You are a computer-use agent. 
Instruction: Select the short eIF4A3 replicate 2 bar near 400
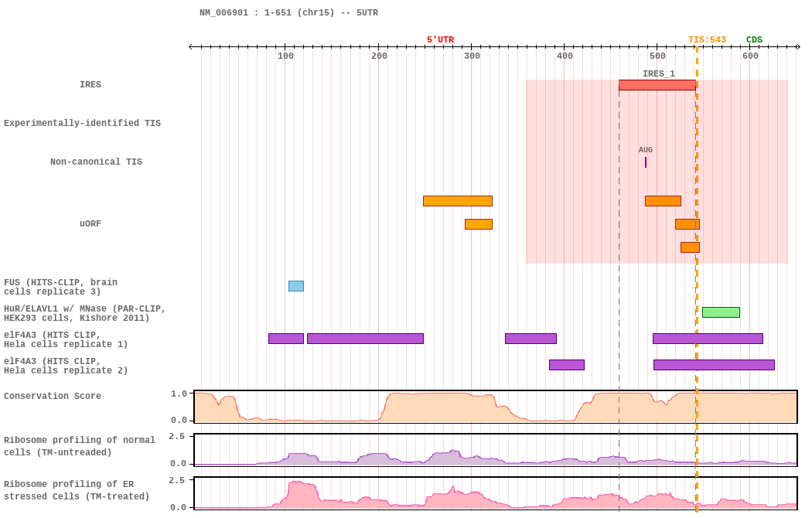tap(566, 365)
